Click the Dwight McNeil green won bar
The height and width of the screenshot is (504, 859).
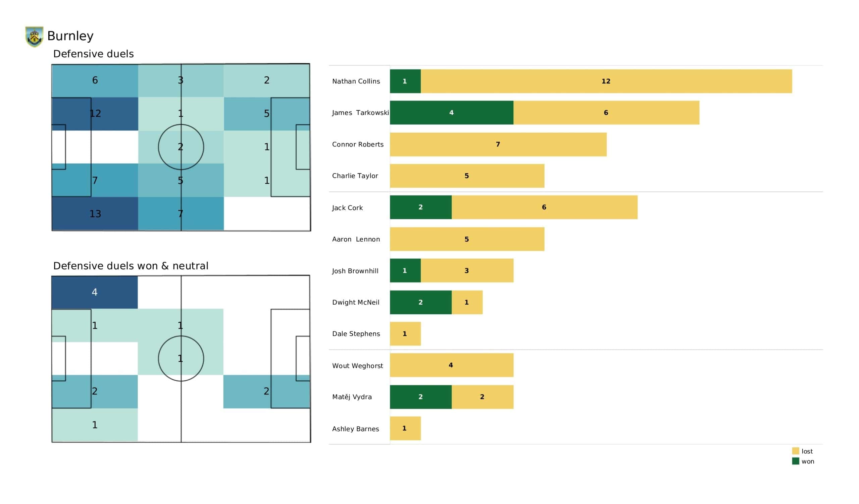tap(420, 302)
